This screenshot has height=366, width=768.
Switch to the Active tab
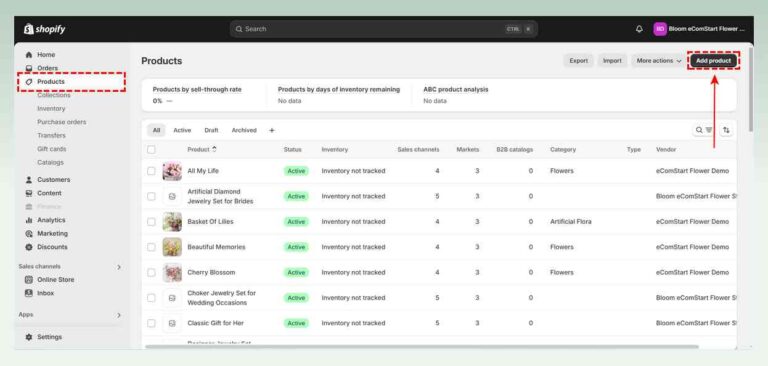click(x=182, y=130)
